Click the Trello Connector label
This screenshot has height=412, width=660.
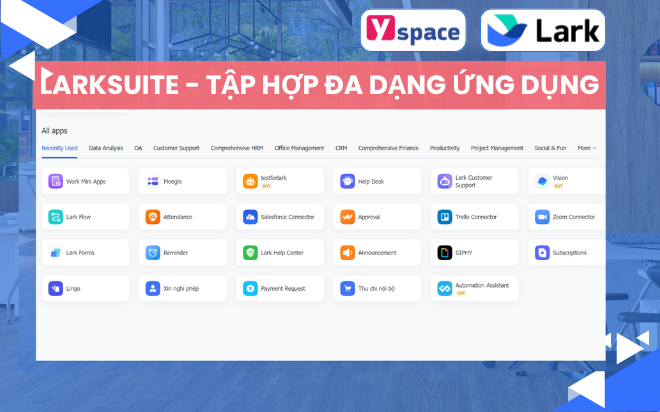pos(476,217)
